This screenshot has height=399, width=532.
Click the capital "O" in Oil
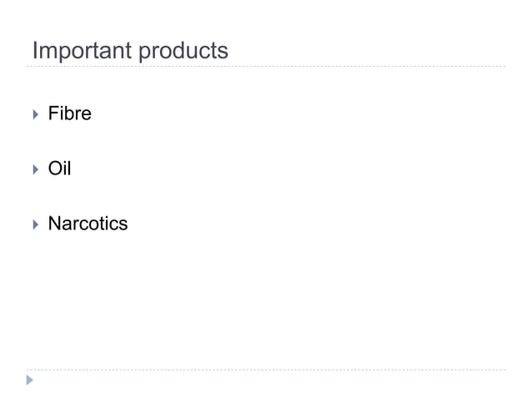click(56, 169)
